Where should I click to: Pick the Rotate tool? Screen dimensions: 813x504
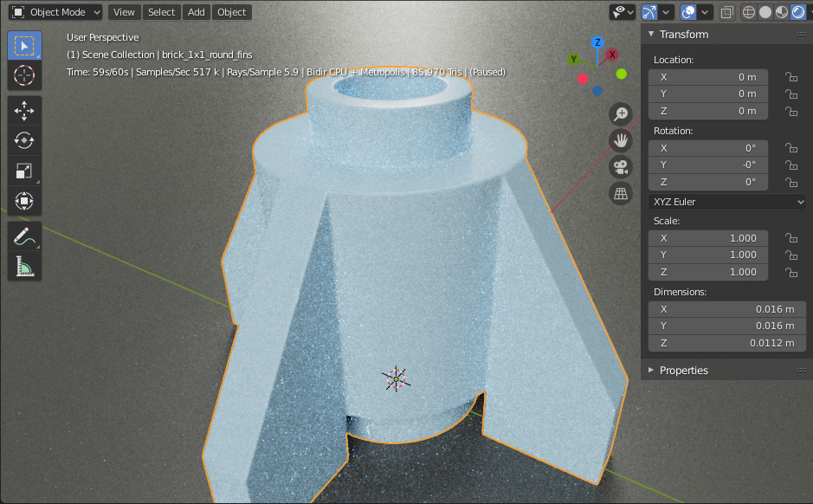coord(24,140)
